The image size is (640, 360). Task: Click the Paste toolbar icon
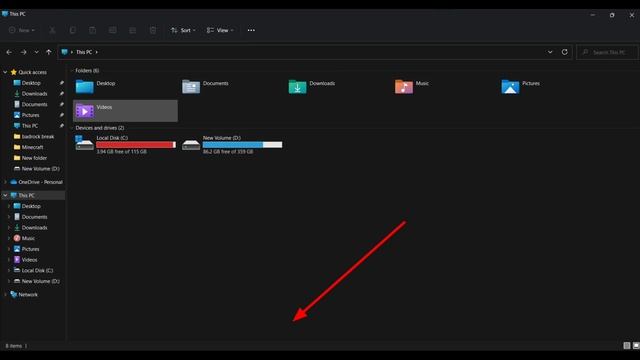pyautogui.click(x=93, y=30)
